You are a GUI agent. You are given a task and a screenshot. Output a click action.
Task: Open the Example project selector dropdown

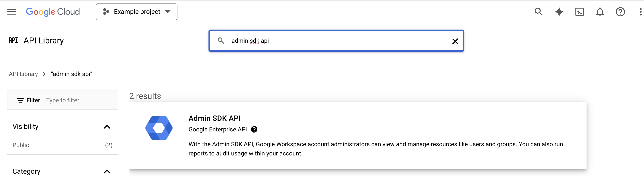136,12
